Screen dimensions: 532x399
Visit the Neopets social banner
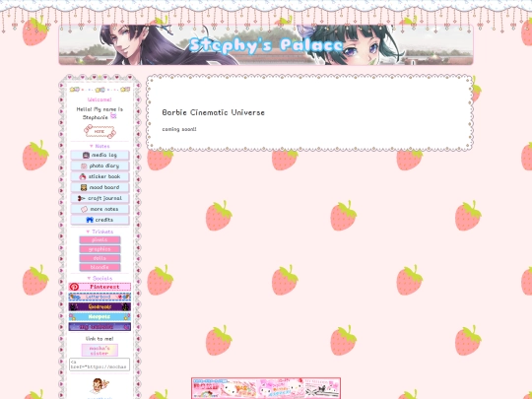(100, 317)
